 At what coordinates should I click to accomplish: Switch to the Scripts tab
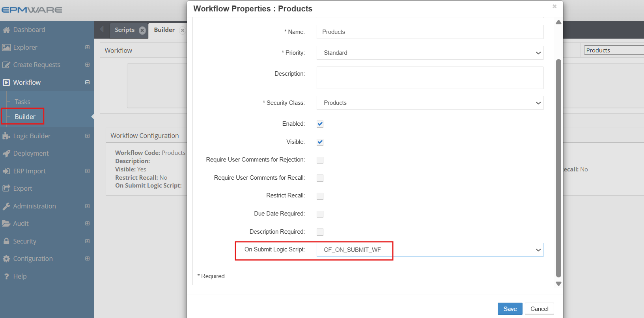point(124,30)
